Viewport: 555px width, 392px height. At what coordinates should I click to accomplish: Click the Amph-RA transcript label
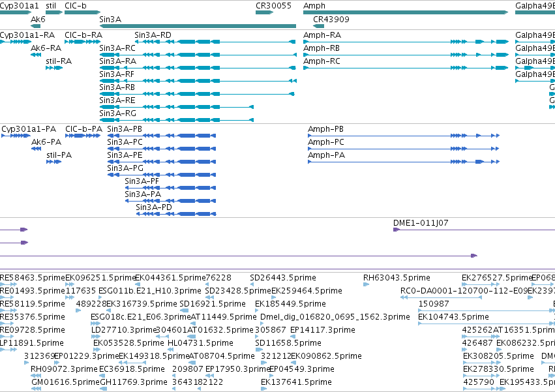point(322,35)
